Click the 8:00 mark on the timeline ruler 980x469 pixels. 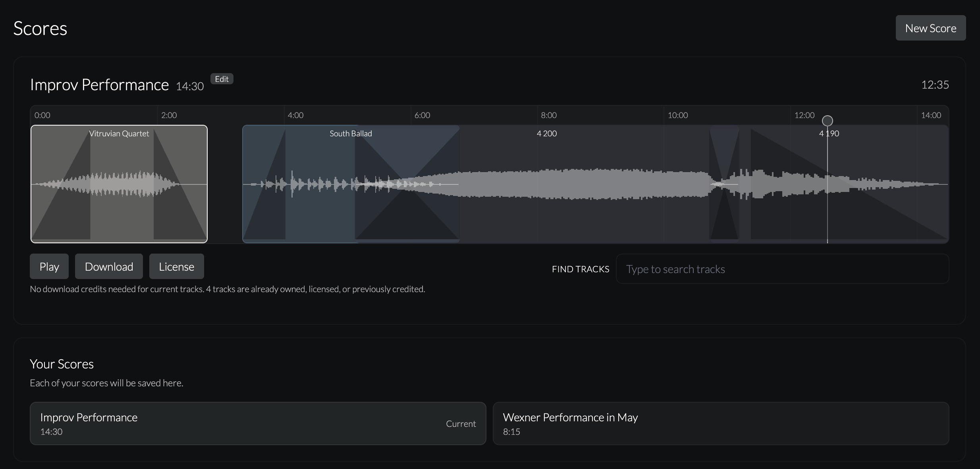(549, 115)
